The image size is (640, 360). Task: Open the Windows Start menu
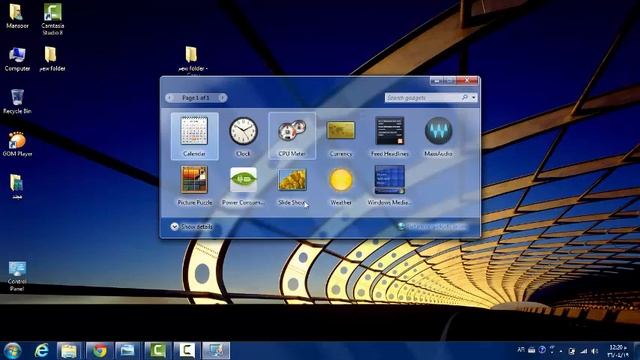[12, 351]
